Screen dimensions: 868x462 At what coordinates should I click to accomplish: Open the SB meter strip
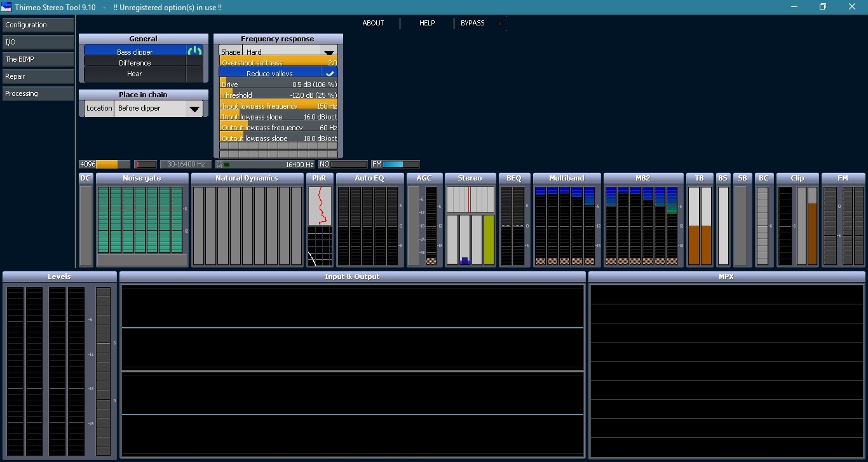point(741,220)
